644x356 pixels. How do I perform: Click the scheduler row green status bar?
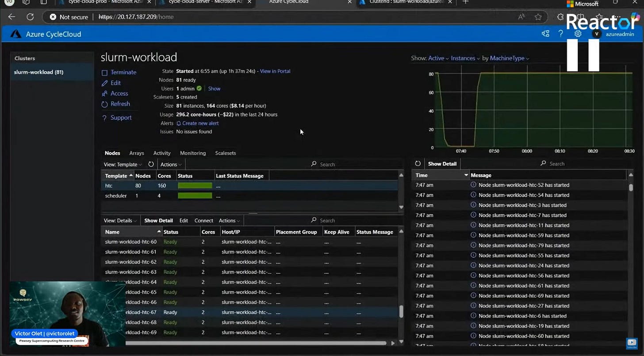(195, 196)
